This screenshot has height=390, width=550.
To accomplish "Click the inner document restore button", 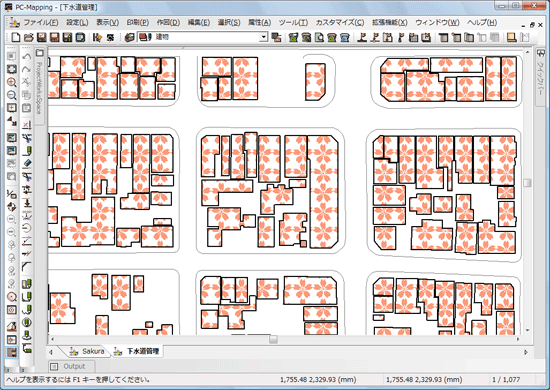I will click(532, 25).
